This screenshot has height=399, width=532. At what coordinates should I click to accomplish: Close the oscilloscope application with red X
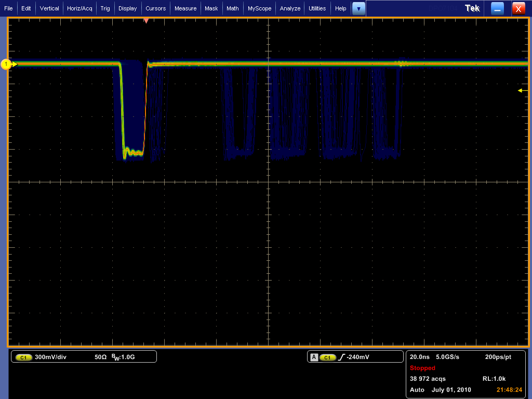point(518,9)
